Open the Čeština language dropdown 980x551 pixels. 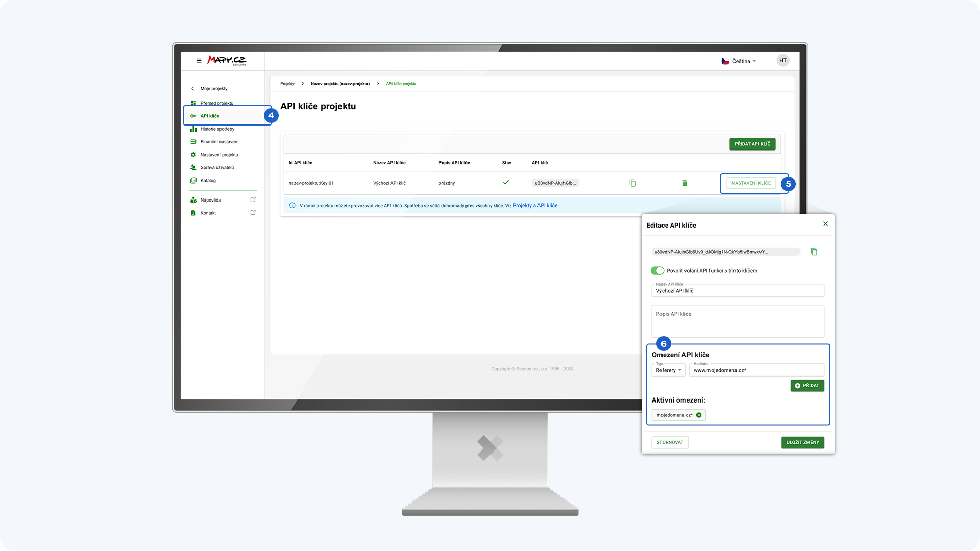(739, 61)
